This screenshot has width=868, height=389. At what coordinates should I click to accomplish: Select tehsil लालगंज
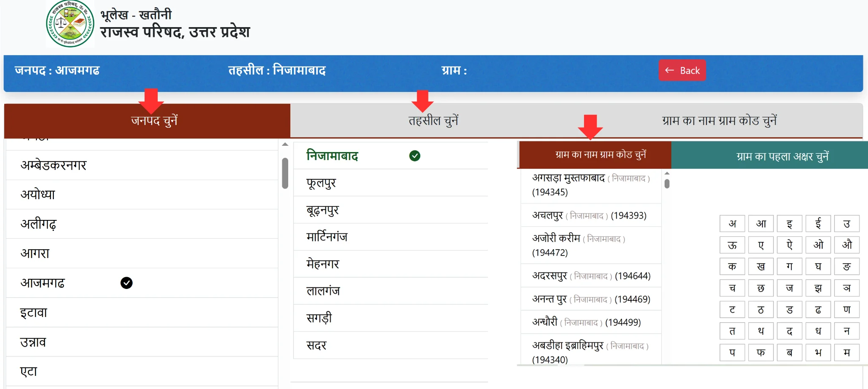point(390,291)
